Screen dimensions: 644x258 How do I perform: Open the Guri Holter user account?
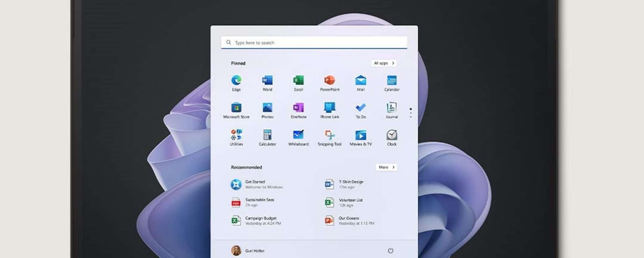click(x=248, y=251)
